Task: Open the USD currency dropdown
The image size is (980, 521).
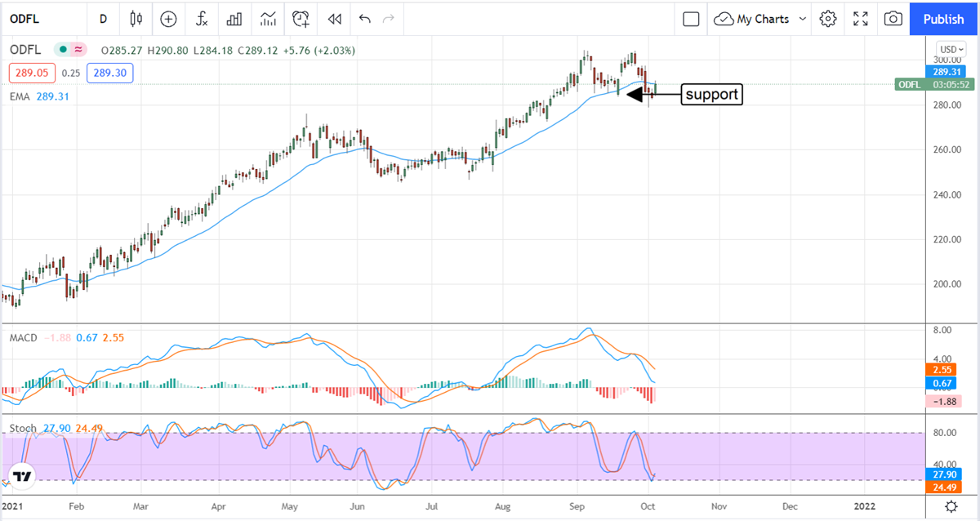Action: tap(952, 49)
